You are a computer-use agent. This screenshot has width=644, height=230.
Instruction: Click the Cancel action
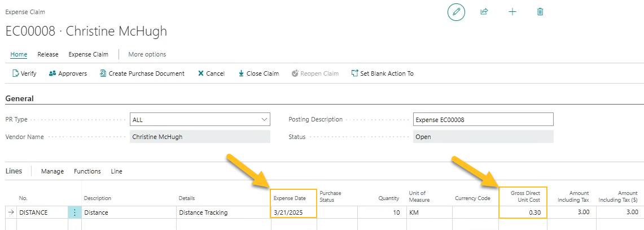point(211,73)
